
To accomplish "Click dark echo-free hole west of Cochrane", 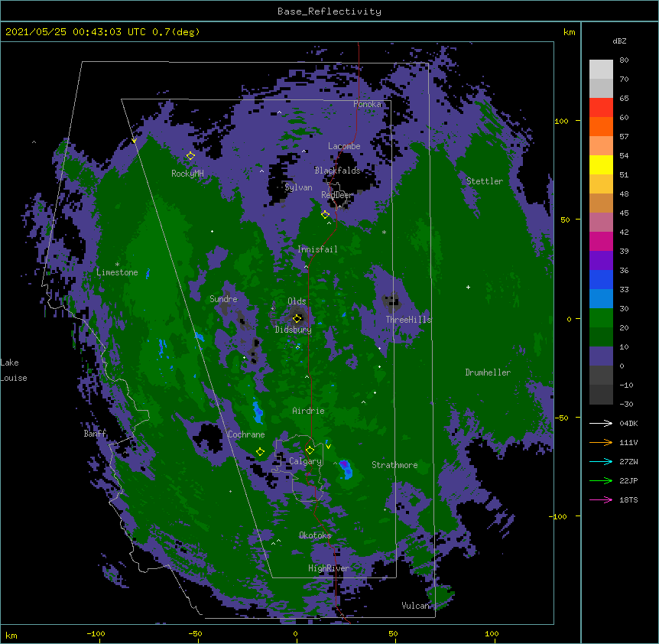I will [209, 437].
